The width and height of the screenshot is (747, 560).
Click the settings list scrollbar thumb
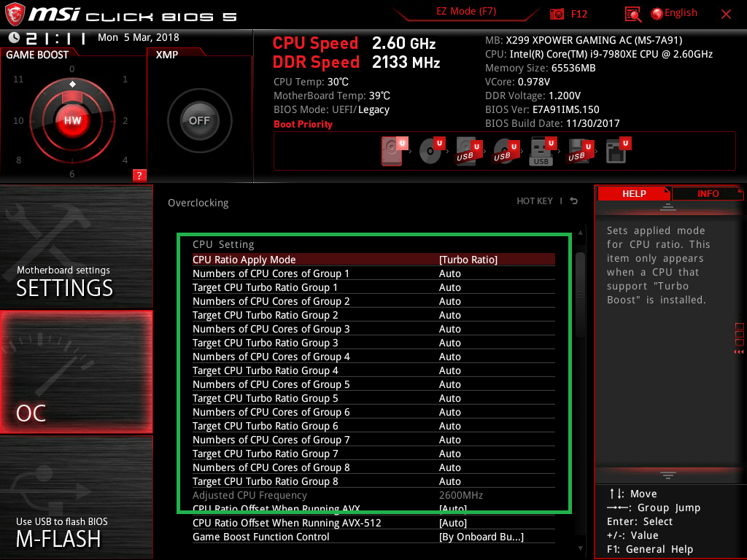580,295
